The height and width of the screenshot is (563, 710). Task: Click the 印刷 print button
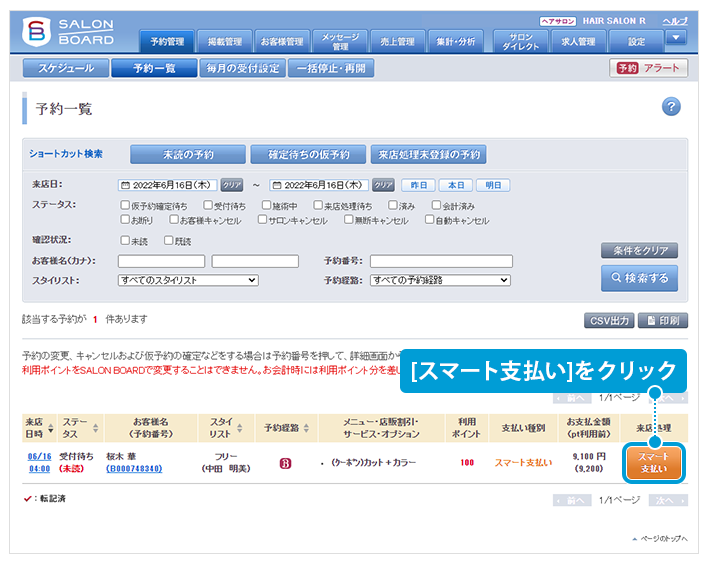pos(663,321)
